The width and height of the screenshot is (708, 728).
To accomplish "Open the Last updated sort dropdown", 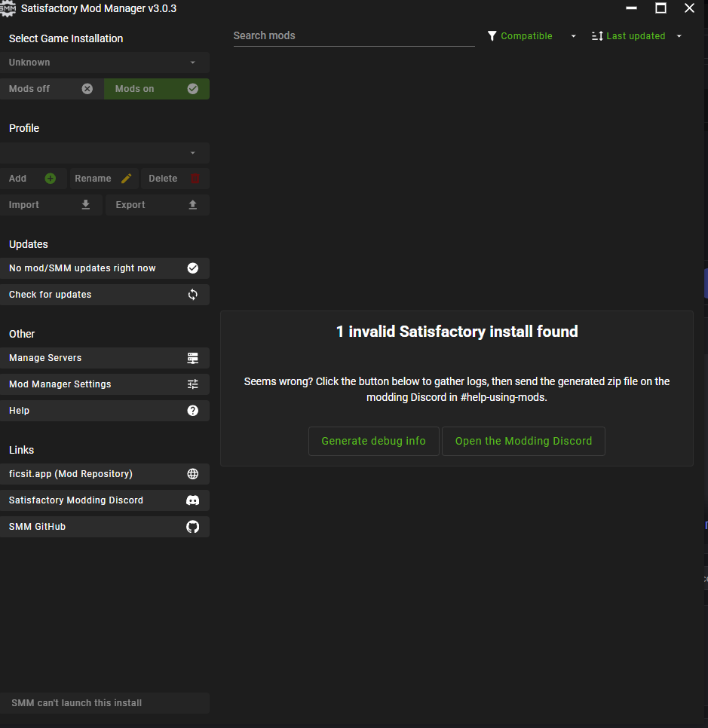I will coord(637,35).
